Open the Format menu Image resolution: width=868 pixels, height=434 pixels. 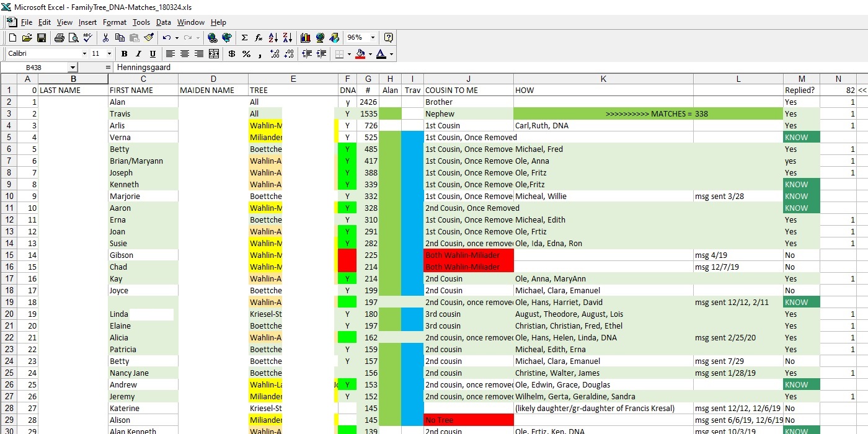pos(115,22)
